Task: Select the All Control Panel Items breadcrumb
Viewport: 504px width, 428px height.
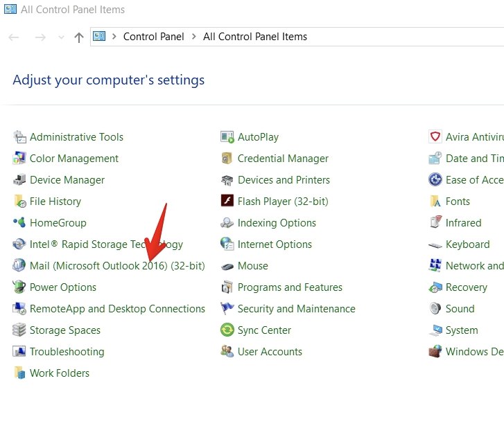Action: point(255,37)
